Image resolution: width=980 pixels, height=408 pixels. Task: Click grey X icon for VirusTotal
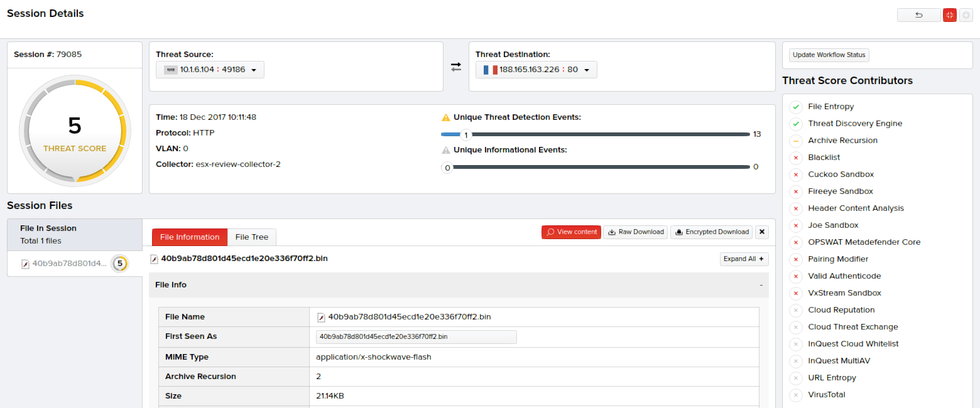tap(796, 395)
